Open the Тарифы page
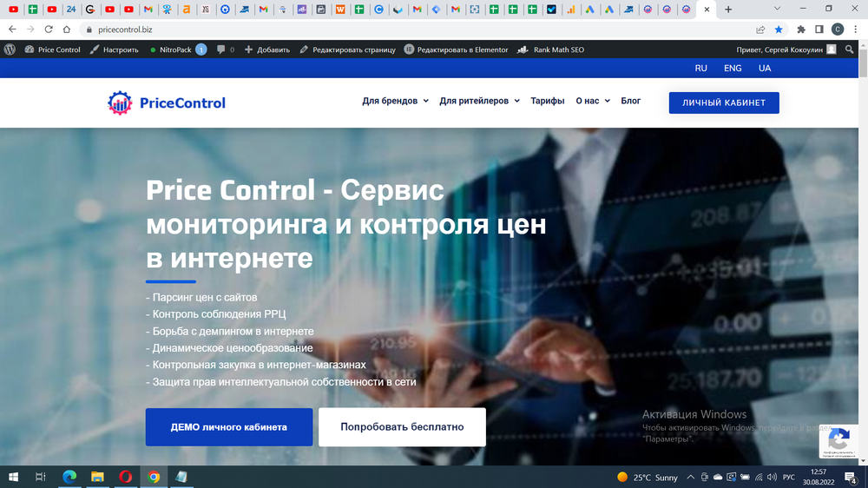This screenshot has height=488, width=868. click(548, 101)
